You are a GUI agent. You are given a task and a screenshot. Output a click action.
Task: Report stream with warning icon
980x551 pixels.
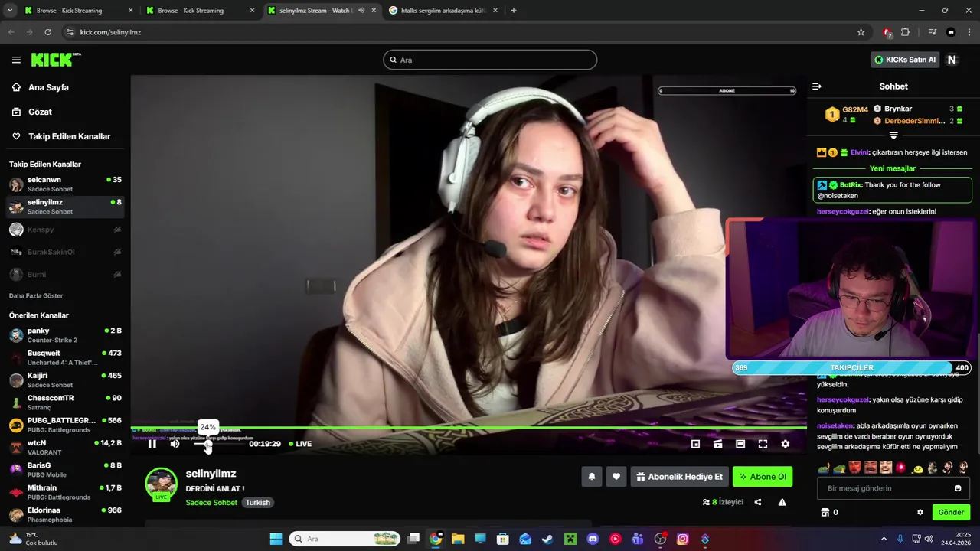click(782, 502)
